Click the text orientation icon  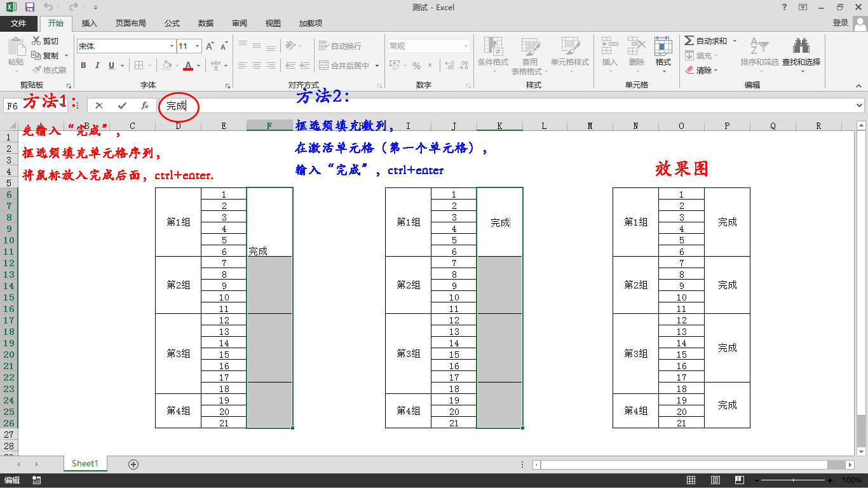pos(291,46)
